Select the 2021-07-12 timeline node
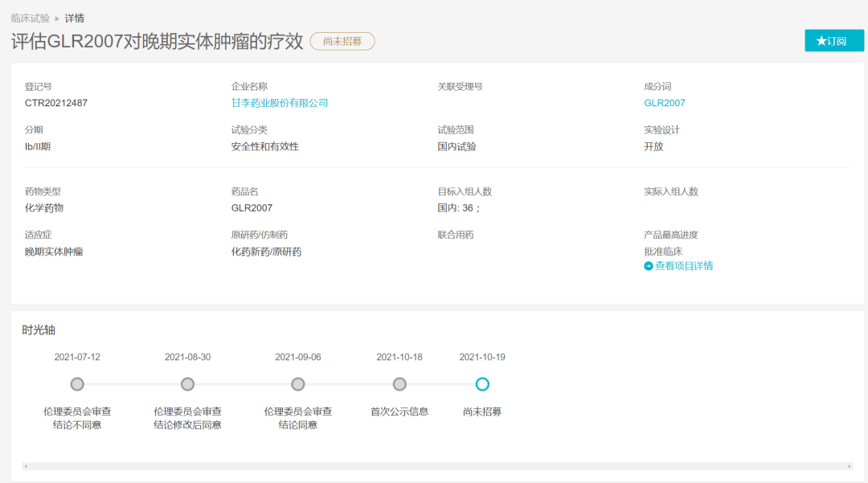This screenshot has width=868, height=483. pyautogui.click(x=77, y=384)
